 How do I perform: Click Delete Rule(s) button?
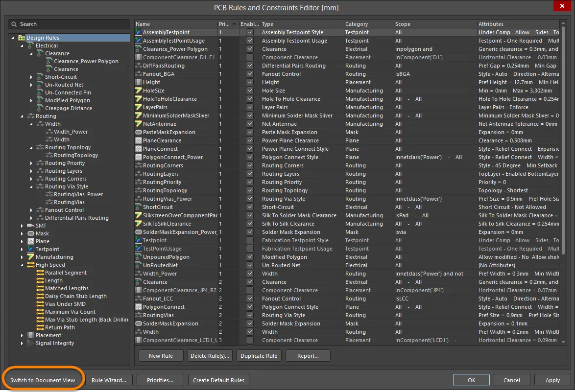point(210,356)
